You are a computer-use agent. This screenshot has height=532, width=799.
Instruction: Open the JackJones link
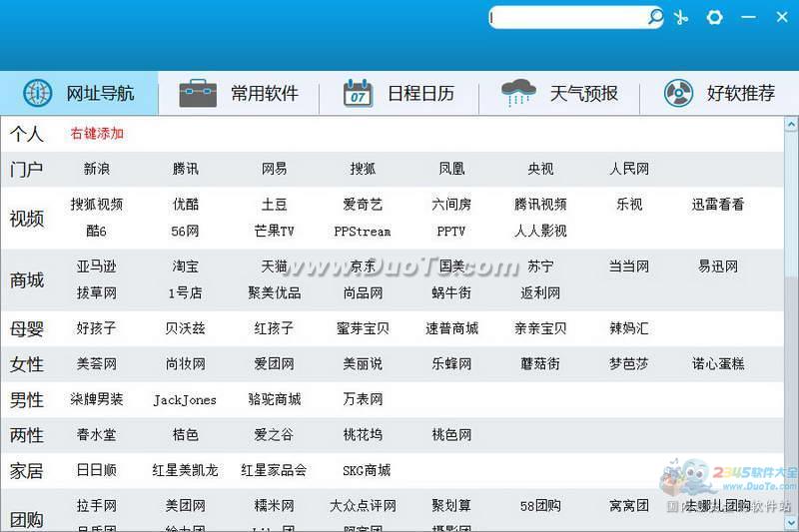[185, 399]
